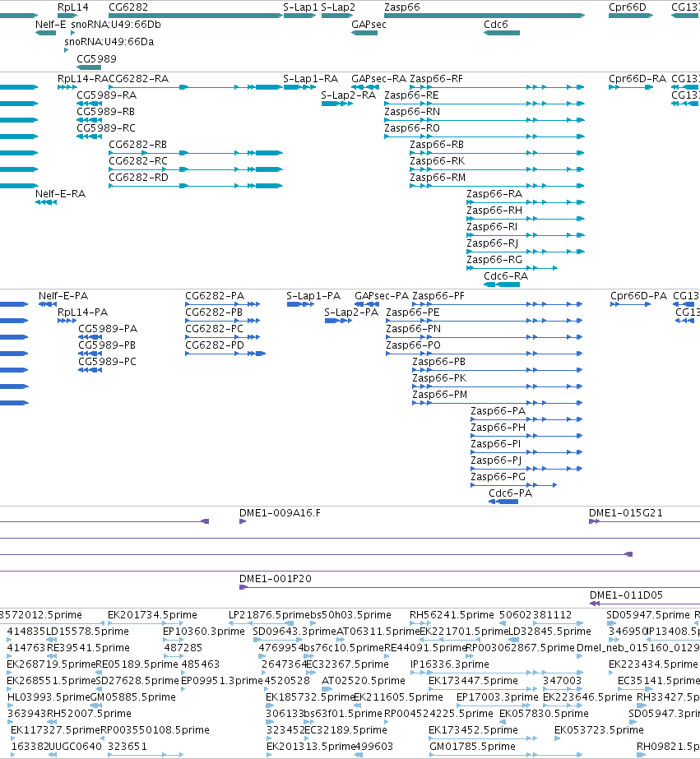This screenshot has height=759, width=700.
Task: Click the Nelf-E-PA protein label
Action: click(x=63, y=296)
